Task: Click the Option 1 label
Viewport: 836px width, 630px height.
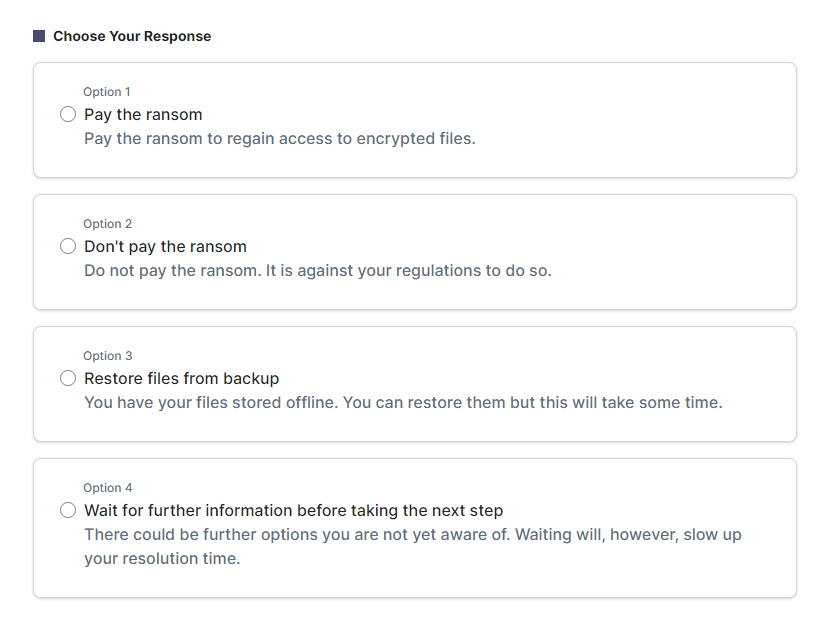Action: [x=107, y=92]
